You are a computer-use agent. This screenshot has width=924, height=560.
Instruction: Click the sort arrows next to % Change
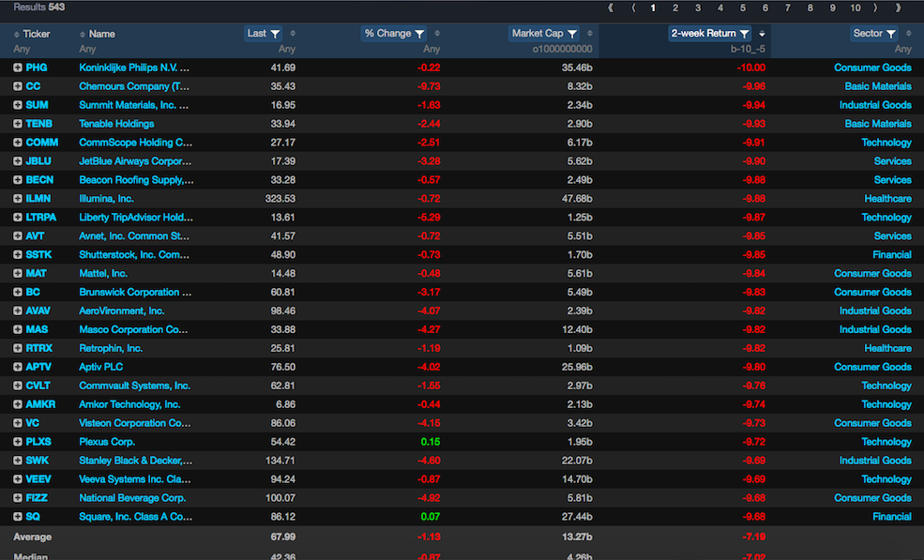(437, 34)
